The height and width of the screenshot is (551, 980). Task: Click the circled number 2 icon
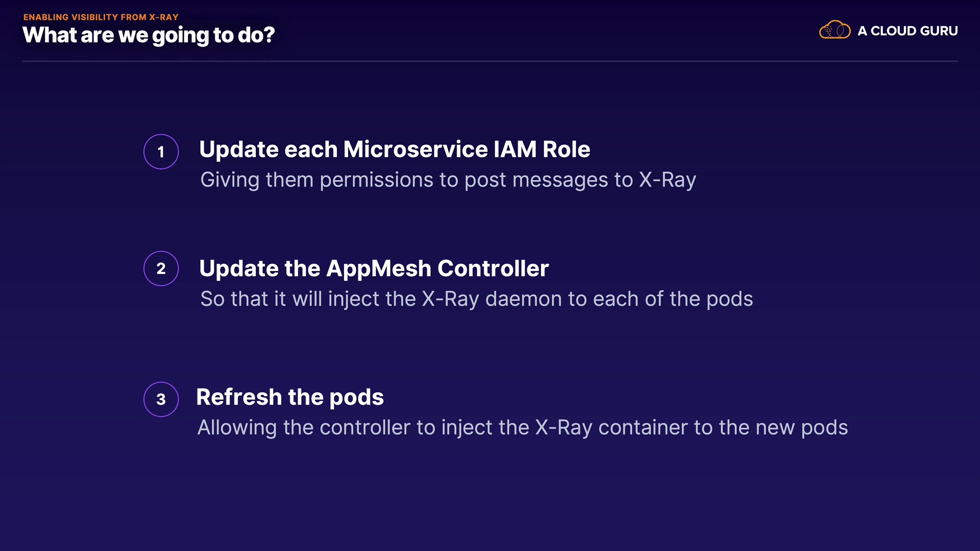(161, 268)
